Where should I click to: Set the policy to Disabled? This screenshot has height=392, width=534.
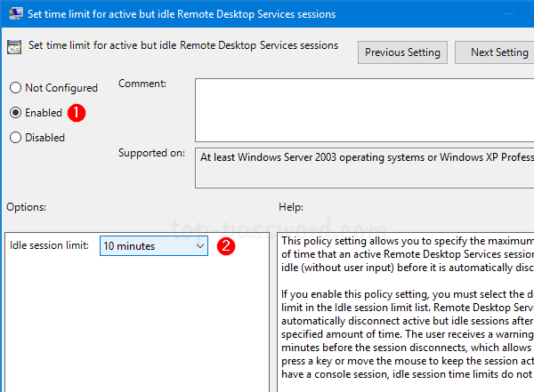15,138
